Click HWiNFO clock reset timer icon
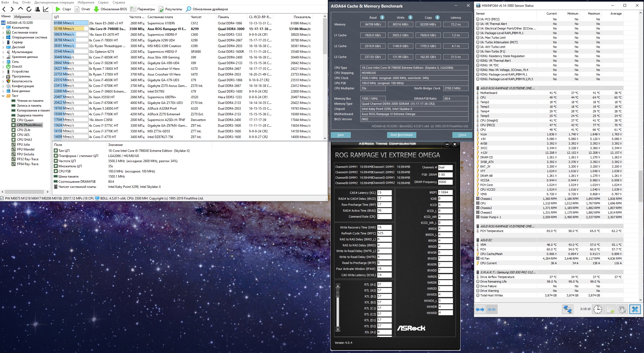Screen dimensions: 644x353 [597, 309]
